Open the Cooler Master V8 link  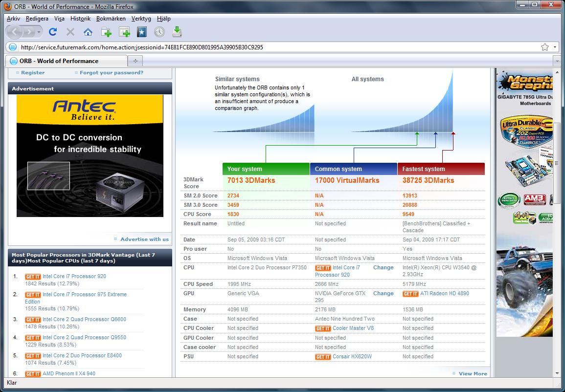353,328
